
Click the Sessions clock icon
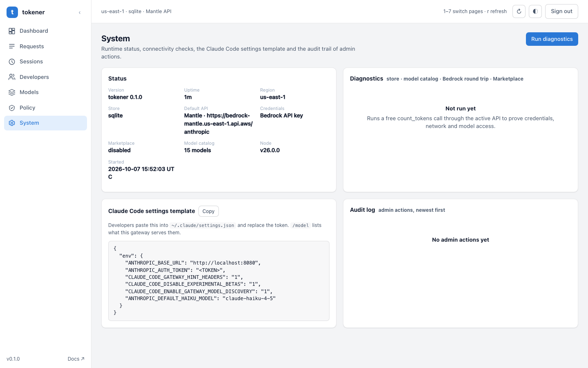(12, 62)
